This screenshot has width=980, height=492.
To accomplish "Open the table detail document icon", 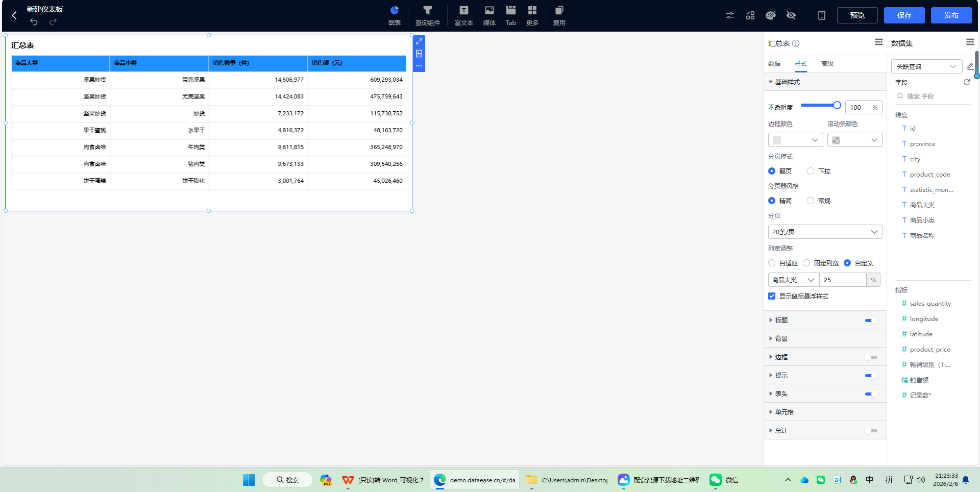I will coord(419,54).
